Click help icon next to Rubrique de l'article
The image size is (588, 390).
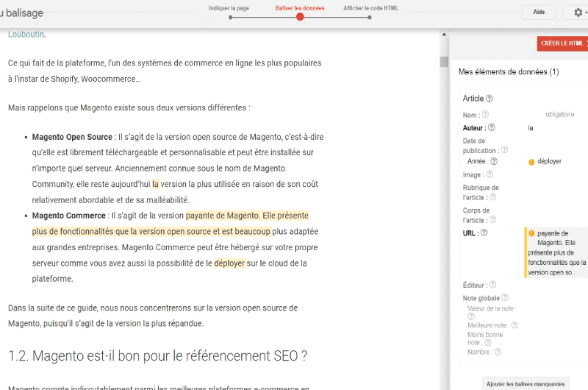492,197
